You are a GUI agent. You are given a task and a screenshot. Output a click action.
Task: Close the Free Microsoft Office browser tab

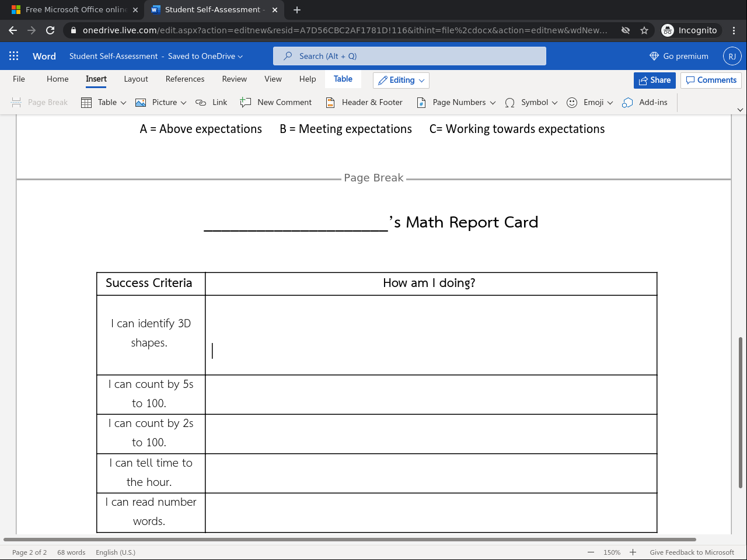click(135, 10)
